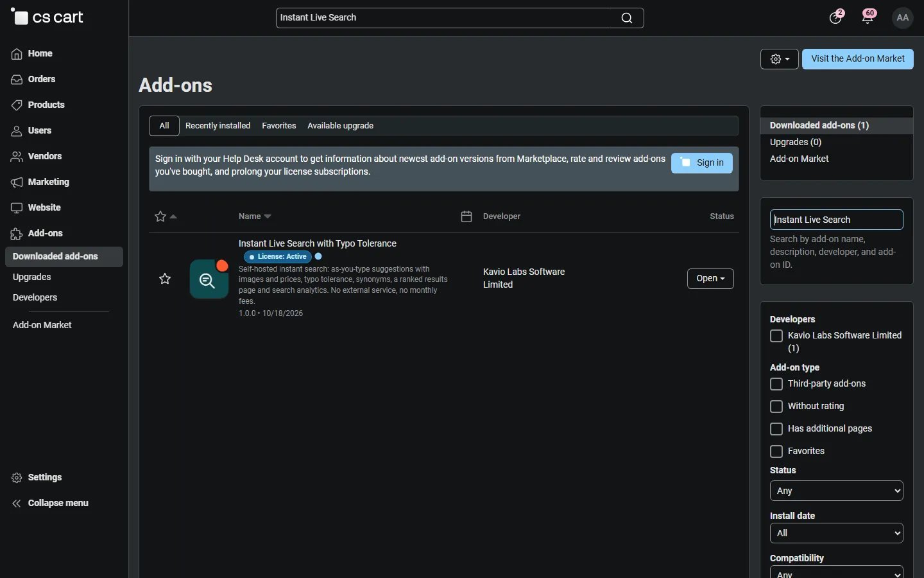Click the Sign in button
This screenshot has width=924, height=578.
pos(702,163)
